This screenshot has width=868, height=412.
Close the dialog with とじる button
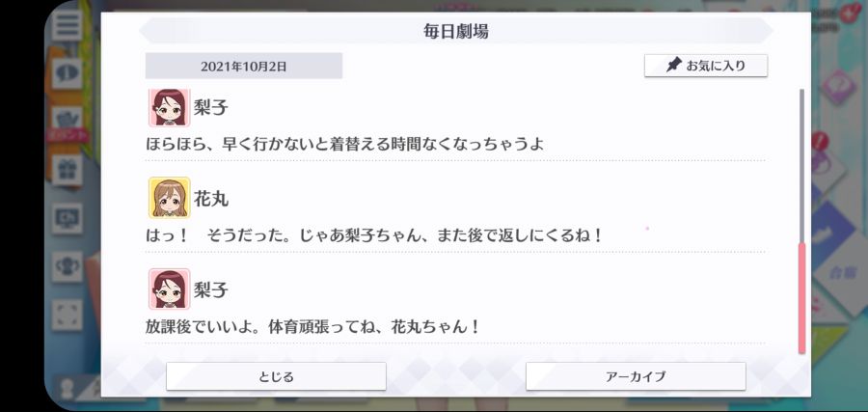pyautogui.click(x=276, y=376)
